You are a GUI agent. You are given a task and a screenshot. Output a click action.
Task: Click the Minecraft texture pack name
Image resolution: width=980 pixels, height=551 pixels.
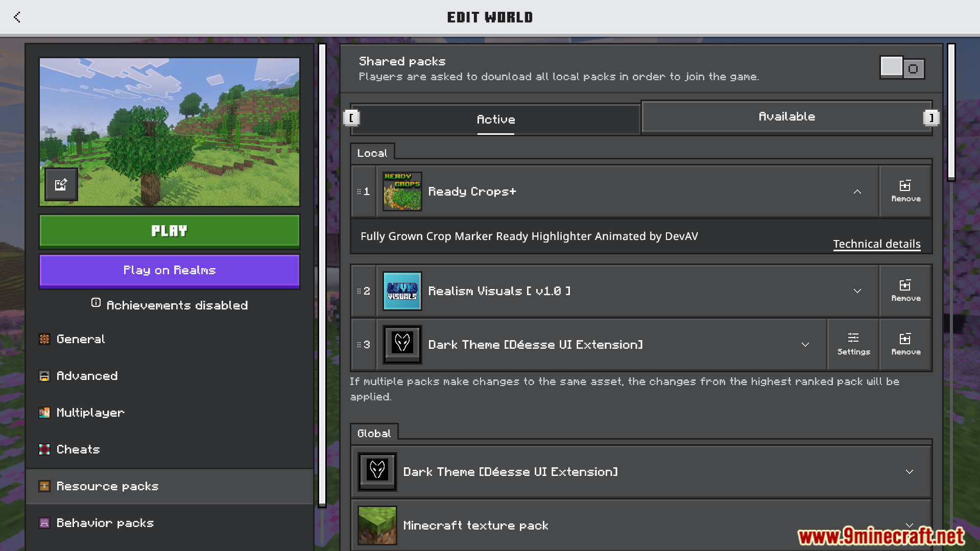(x=475, y=525)
